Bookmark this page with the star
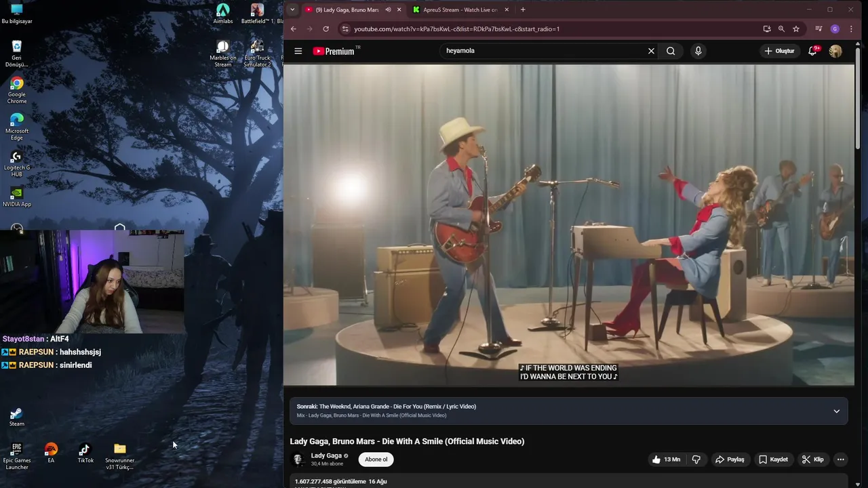Screen dimensions: 868x488 click(796, 29)
